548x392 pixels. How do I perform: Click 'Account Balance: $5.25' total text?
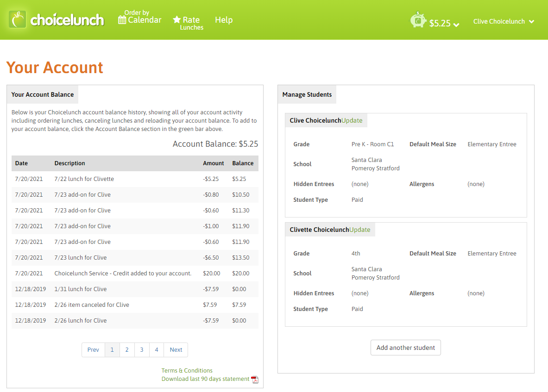(x=215, y=144)
